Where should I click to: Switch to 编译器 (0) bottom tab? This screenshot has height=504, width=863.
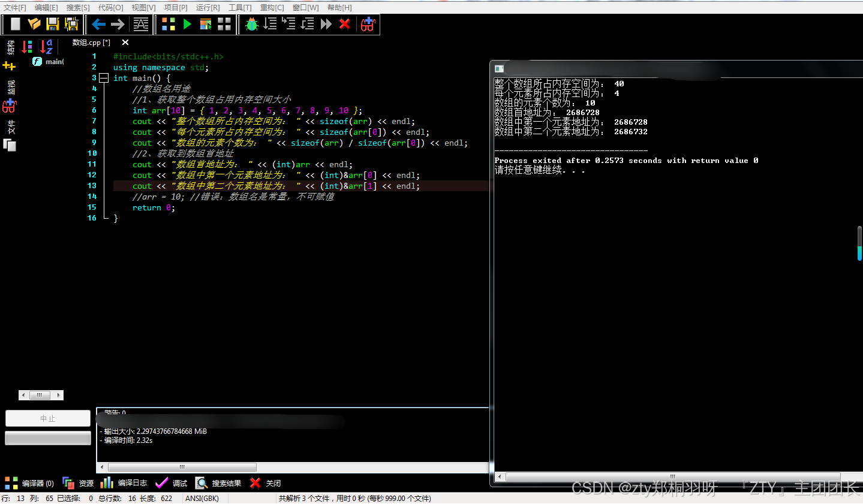pyautogui.click(x=29, y=483)
